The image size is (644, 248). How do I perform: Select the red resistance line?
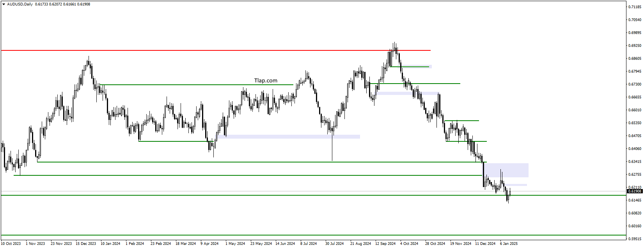click(216, 50)
